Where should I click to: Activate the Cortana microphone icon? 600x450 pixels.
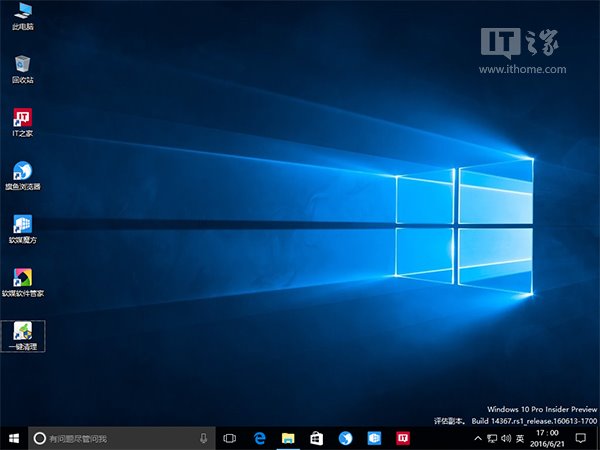pyautogui.click(x=203, y=438)
